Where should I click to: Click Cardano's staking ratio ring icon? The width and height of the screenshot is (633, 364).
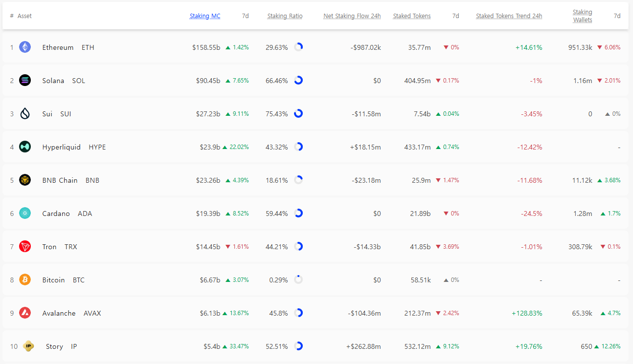click(x=298, y=213)
